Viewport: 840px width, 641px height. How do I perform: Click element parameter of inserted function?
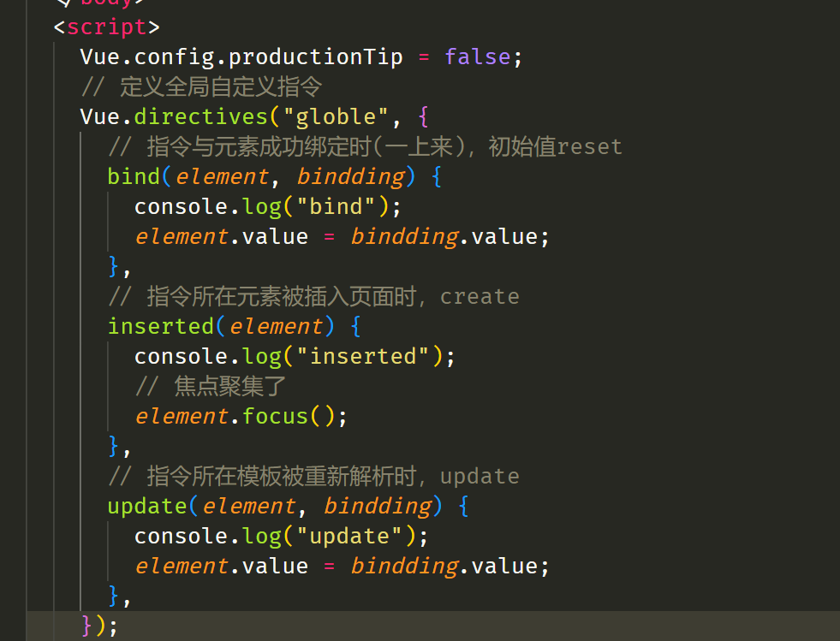point(277,326)
